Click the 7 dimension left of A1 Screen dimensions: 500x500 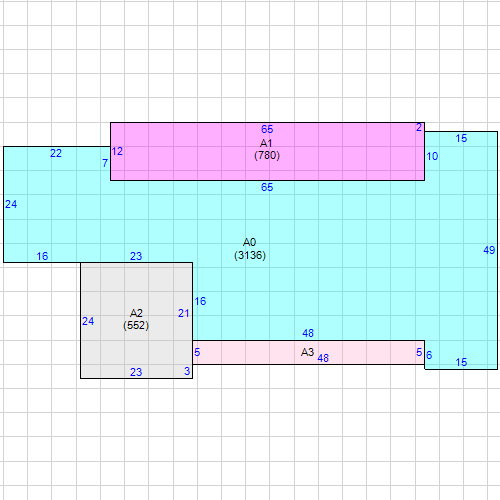105,163
